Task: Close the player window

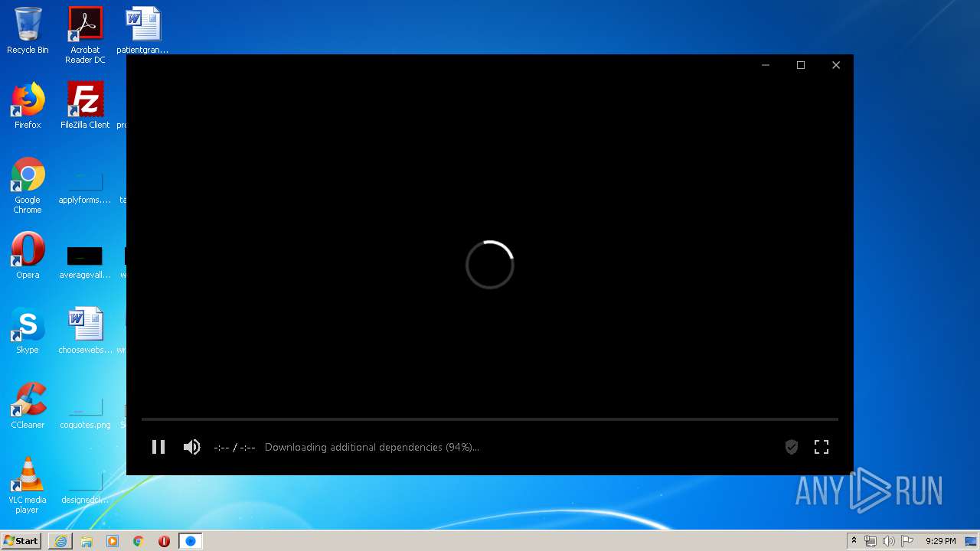Action: (x=836, y=65)
